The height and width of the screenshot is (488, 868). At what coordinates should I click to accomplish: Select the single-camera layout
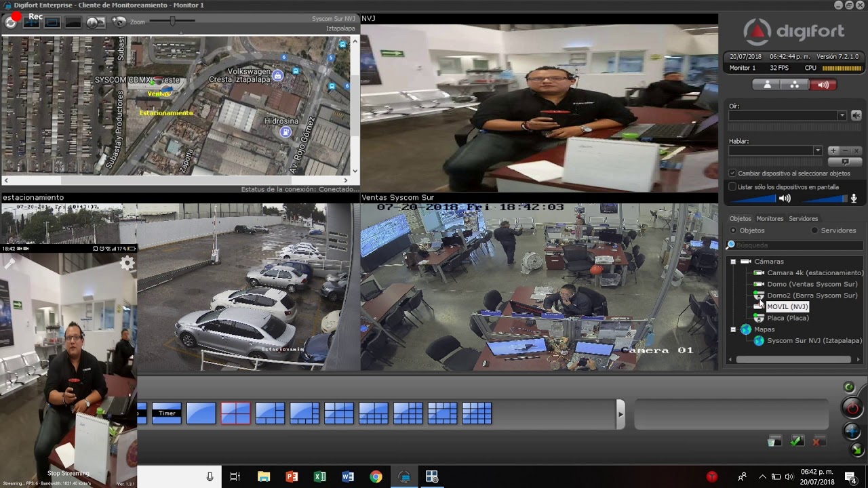point(201,413)
